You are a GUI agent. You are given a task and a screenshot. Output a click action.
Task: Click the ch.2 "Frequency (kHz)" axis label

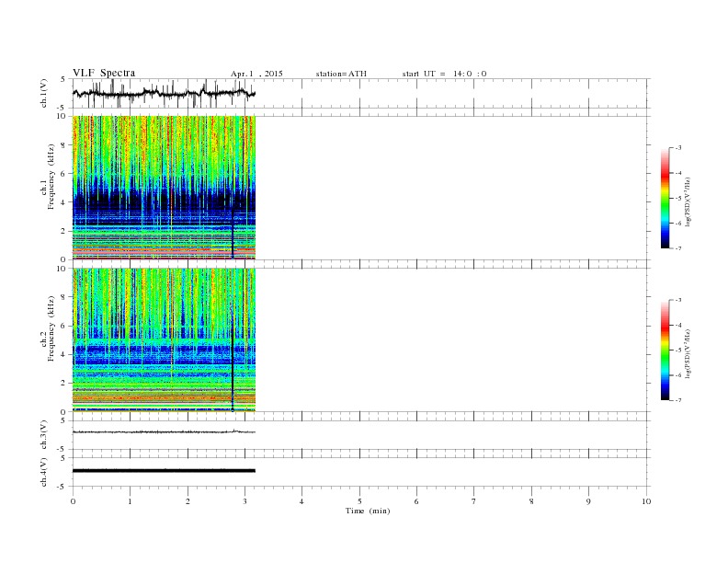[x=51, y=328]
